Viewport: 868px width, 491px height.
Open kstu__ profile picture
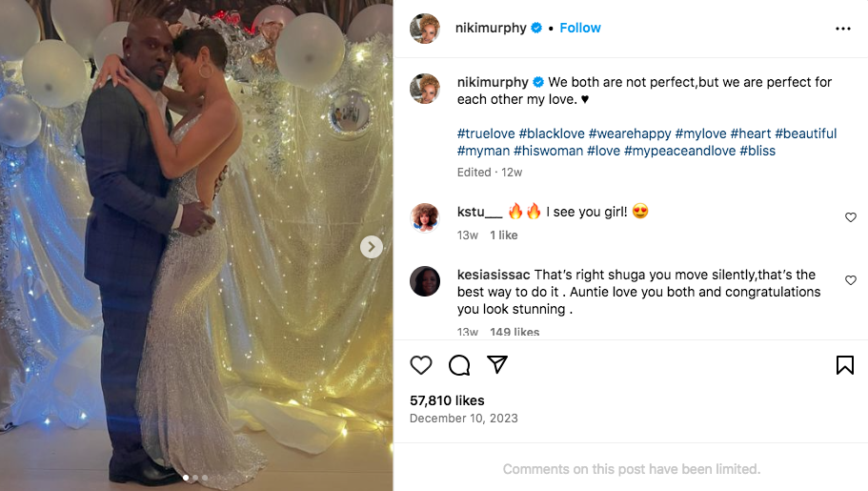click(425, 217)
